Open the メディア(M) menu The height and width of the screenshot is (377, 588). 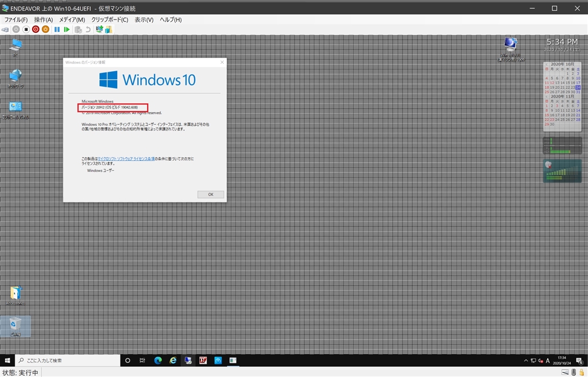72,20
